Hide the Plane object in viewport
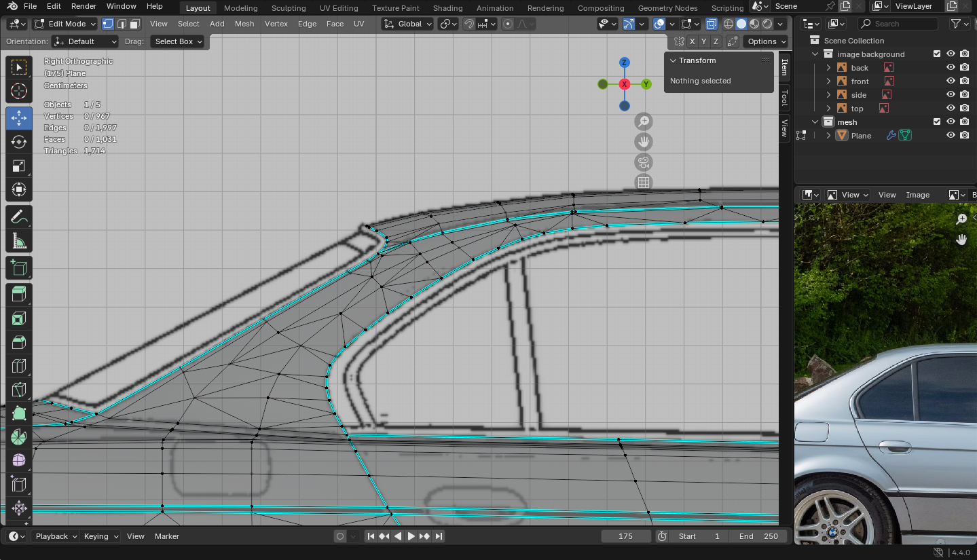 [x=951, y=136]
